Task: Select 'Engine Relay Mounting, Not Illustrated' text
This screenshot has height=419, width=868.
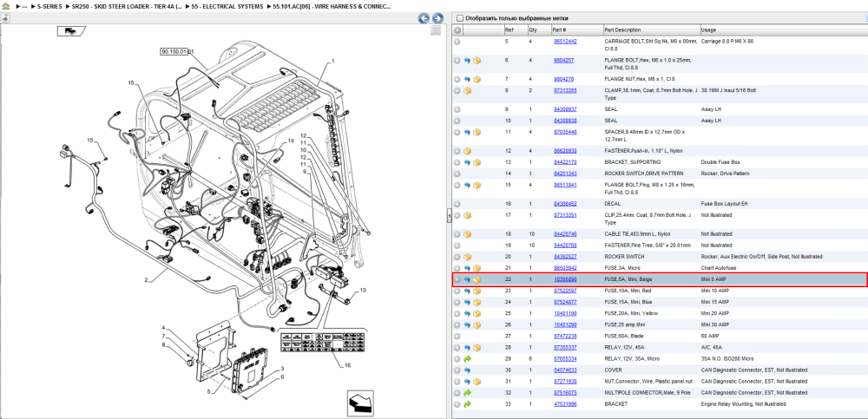Action: 744,404
